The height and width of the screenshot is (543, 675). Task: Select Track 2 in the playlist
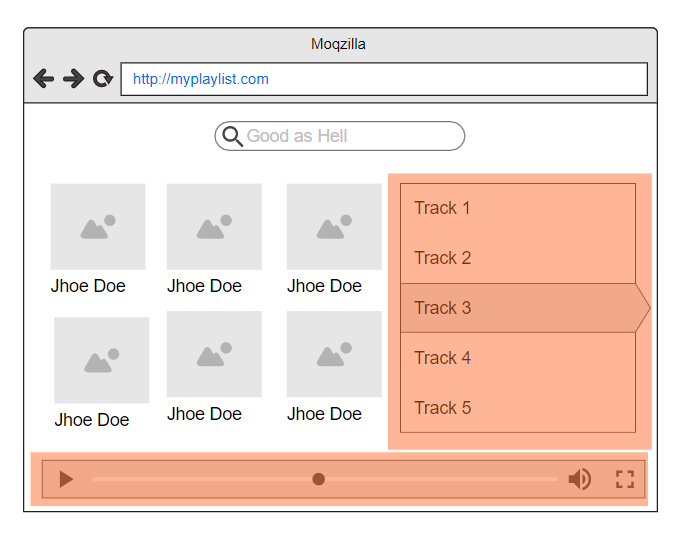(x=518, y=258)
